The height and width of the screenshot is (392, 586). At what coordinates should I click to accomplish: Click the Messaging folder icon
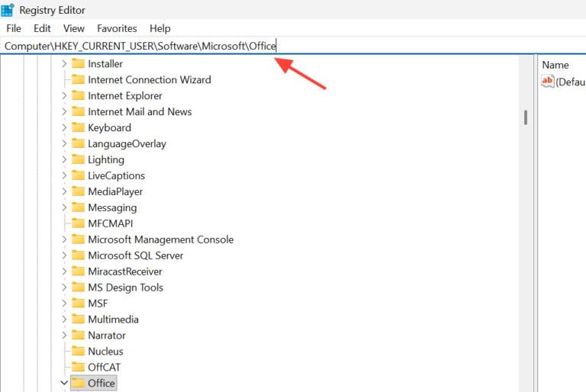tap(78, 207)
